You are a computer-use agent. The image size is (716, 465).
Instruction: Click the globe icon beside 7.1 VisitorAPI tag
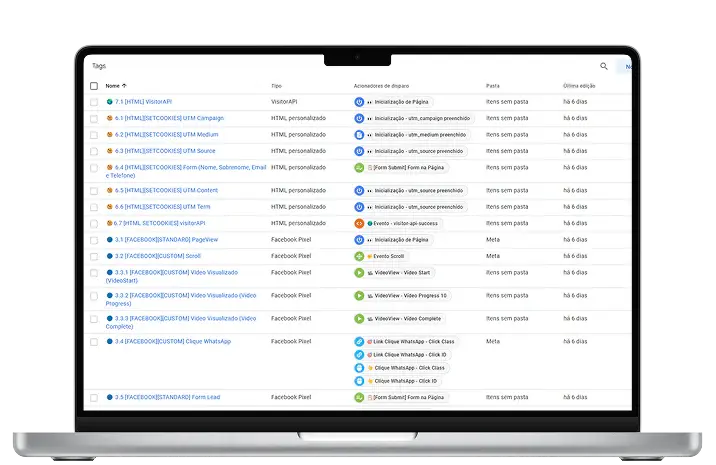(x=110, y=102)
